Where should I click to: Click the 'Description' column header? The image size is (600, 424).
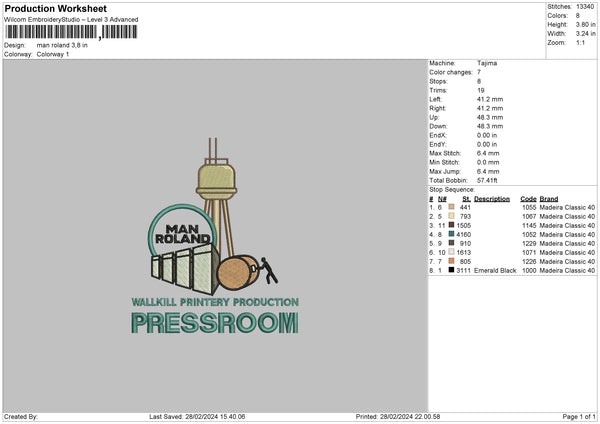pos(492,199)
